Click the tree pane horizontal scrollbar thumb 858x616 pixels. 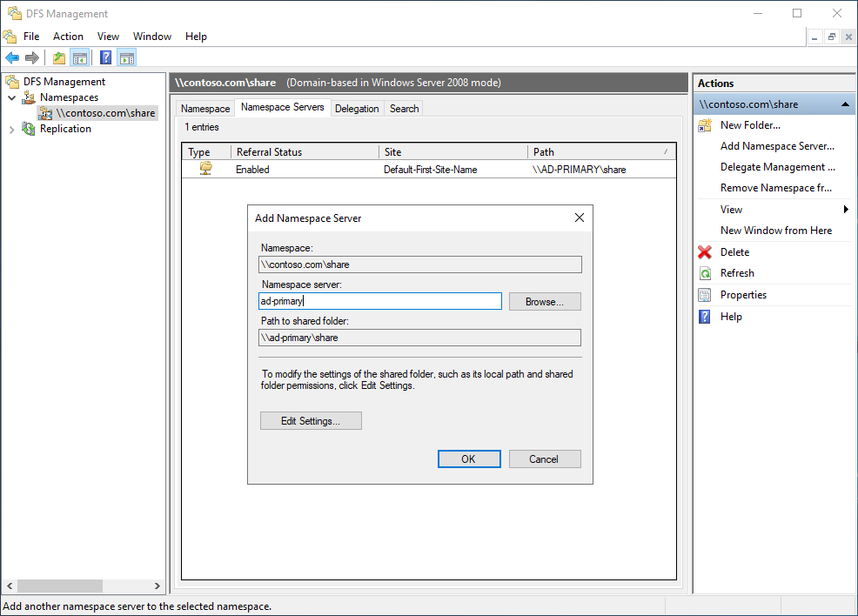click(60, 586)
